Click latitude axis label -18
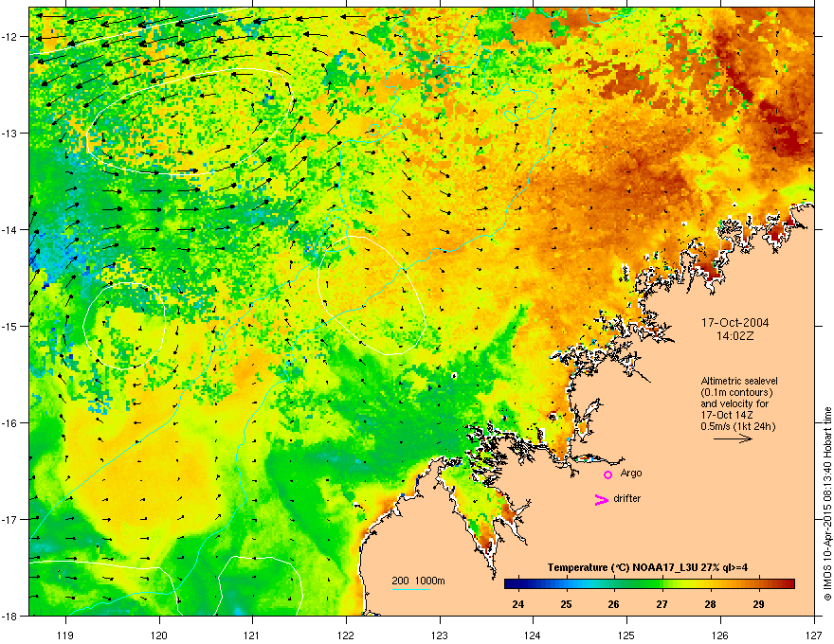The height and width of the screenshot is (644, 834). click(x=10, y=616)
